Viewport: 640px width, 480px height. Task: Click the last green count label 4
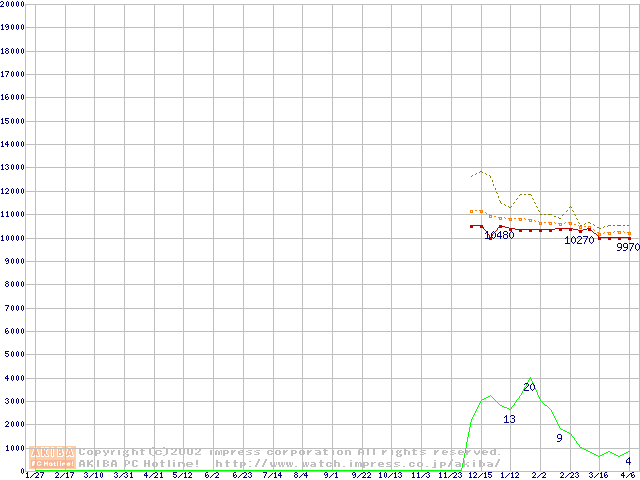tap(627, 461)
